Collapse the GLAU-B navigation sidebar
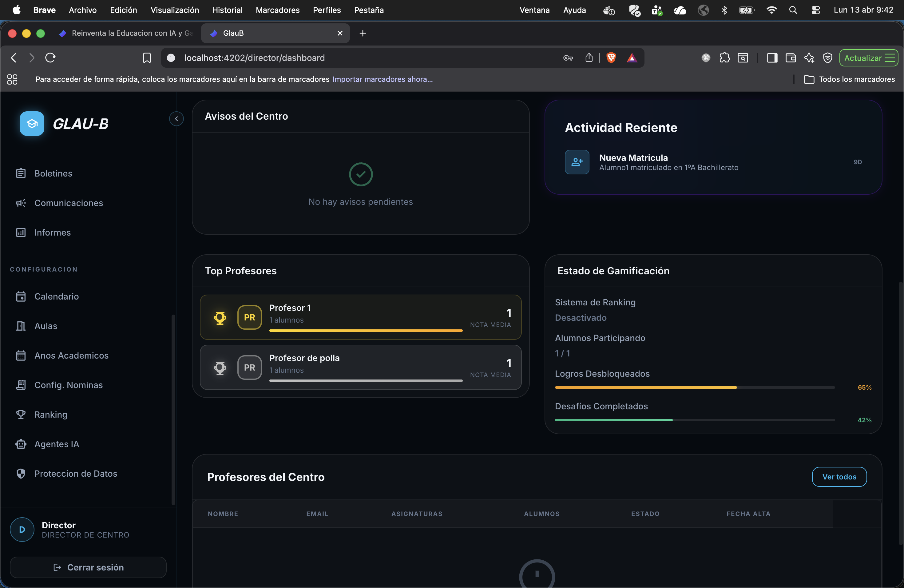904x588 pixels. pos(176,118)
